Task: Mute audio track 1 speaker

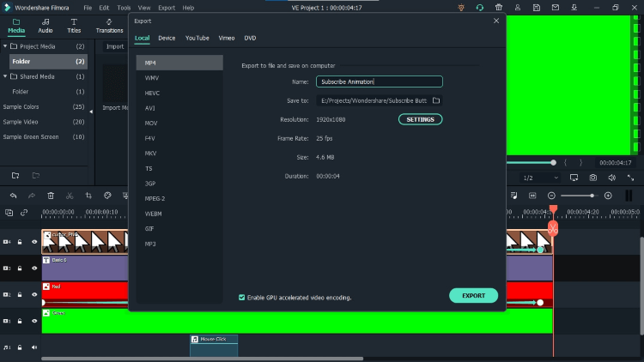Action: tap(34, 347)
